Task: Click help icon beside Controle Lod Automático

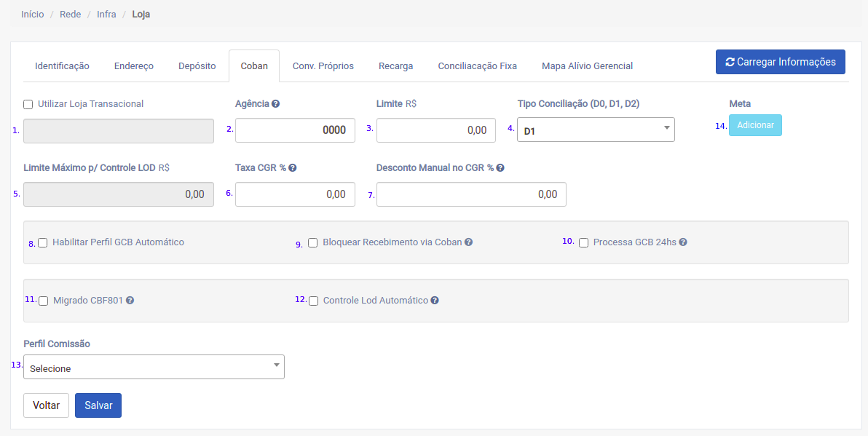Action: [x=435, y=301]
